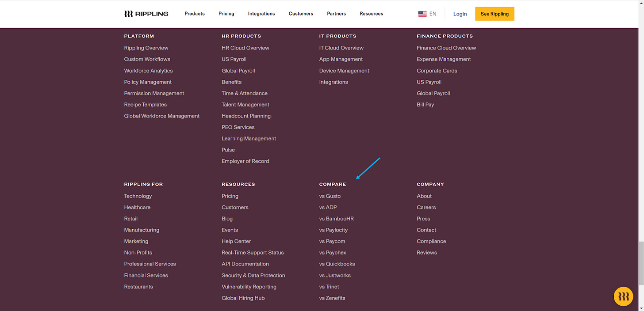Open Policy Management link
644x311 pixels.
(x=148, y=82)
